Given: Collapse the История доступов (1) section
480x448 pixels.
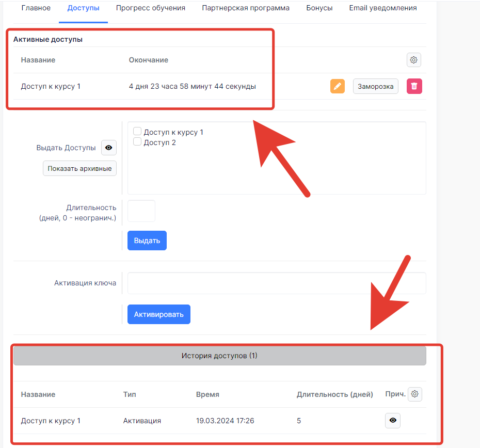Looking at the screenshot, I should [219, 356].
